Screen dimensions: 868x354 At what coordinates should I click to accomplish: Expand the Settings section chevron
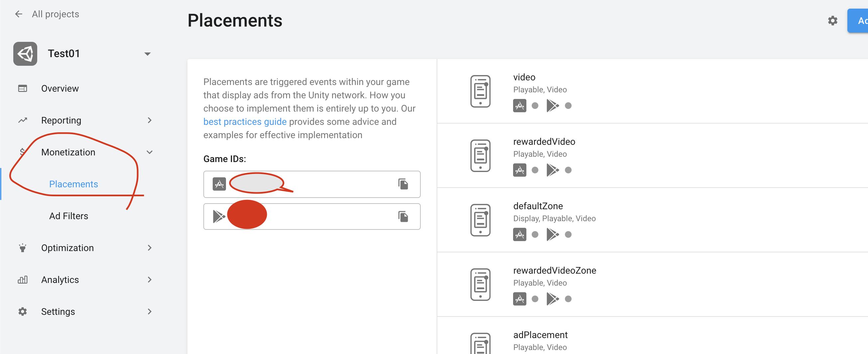(150, 311)
